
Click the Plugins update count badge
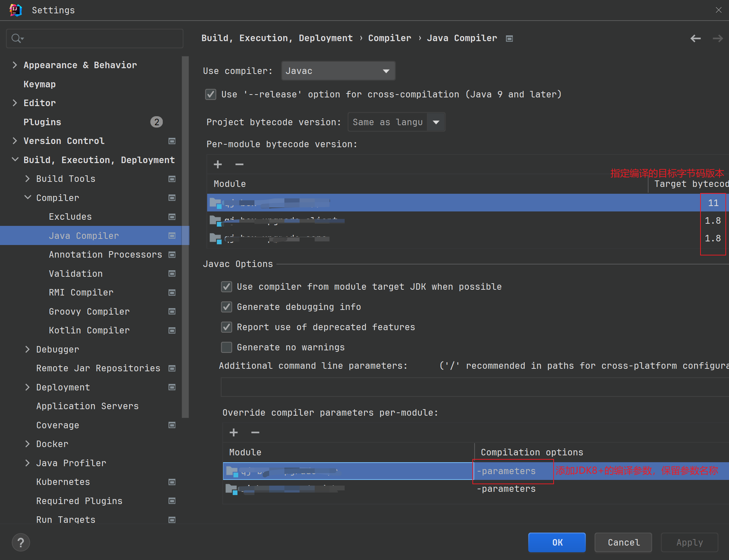tap(156, 122)
